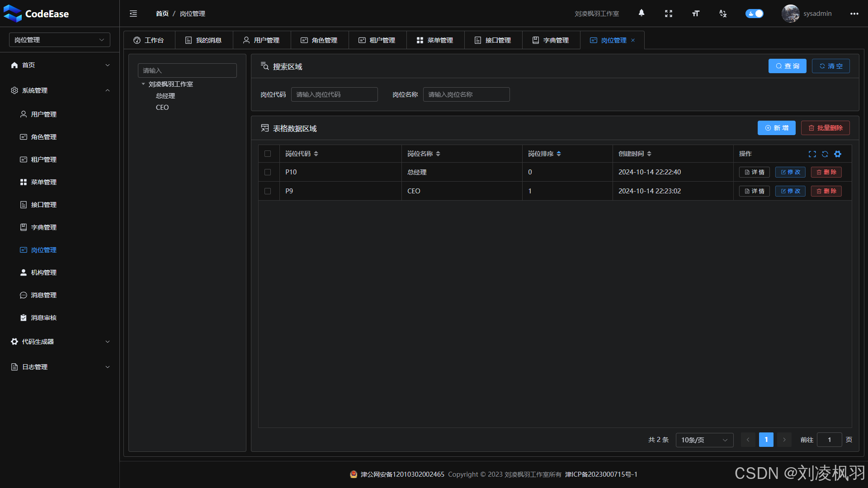Click the notification bell icon
This screenshot has width=868, height=488.
tap(641, 13)
